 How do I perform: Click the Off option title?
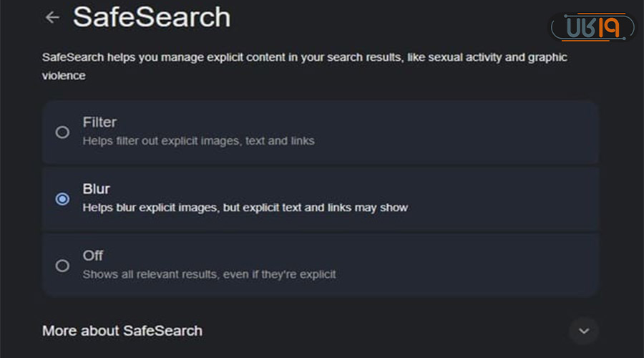(x=93, y=256)
